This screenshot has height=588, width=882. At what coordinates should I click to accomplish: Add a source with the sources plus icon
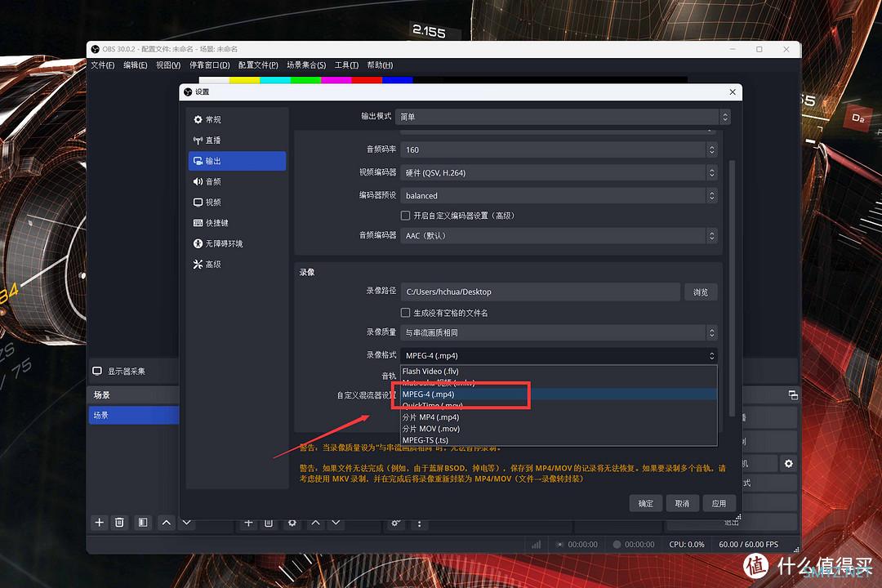click(x=248, y=523)
